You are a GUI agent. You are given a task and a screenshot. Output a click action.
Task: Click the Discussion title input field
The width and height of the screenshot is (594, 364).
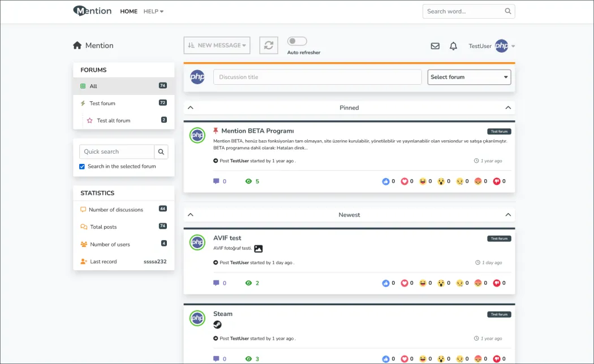(x=317, y=77)
